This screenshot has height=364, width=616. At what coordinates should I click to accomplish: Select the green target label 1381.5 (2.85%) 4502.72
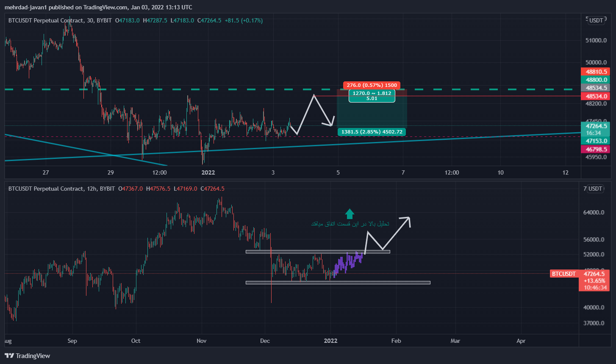click(372, 132)
